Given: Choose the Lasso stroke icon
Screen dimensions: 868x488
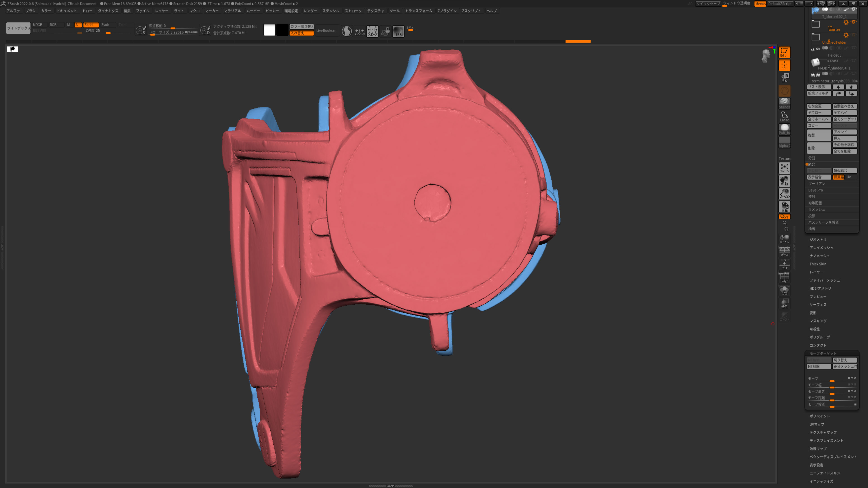Looking at the screenshot, I should (784, 117).
